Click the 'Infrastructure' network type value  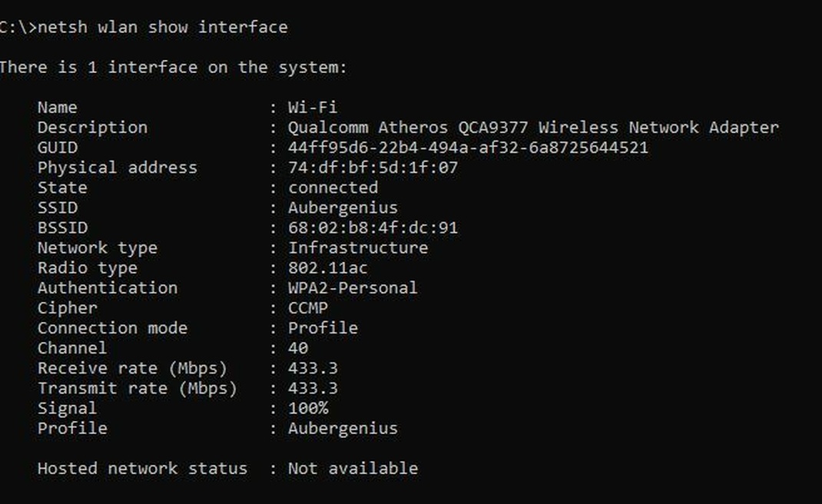pos(358,248)
